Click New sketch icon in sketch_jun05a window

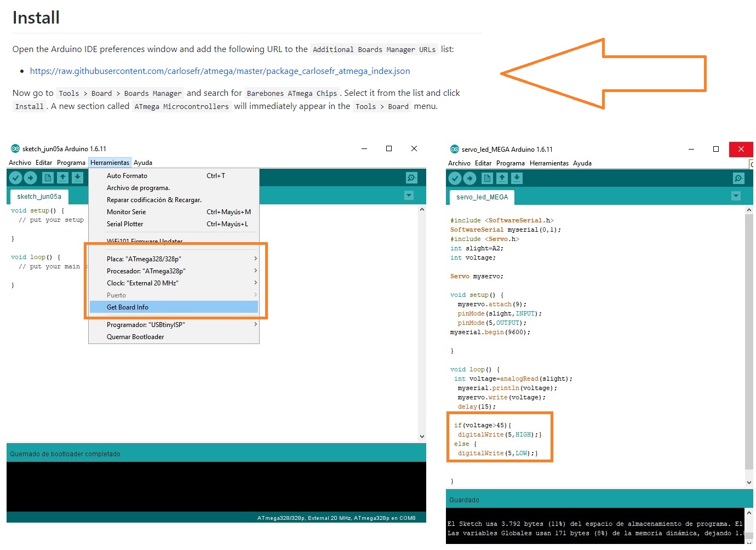click(48, 177)
